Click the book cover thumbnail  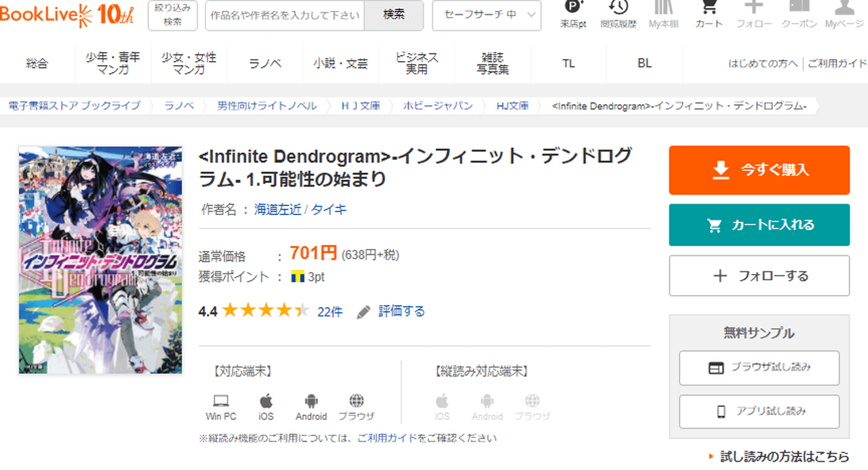(x=100, y=260)
